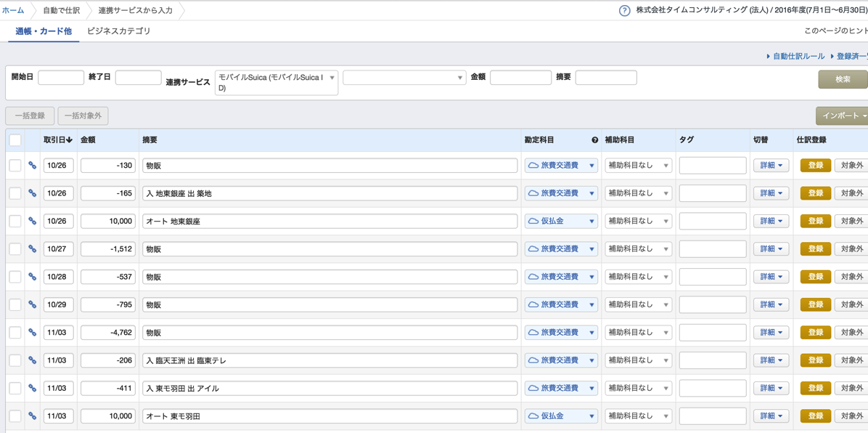
Task: Open the インポート dropdown button
Action: [x=842, y=116]
